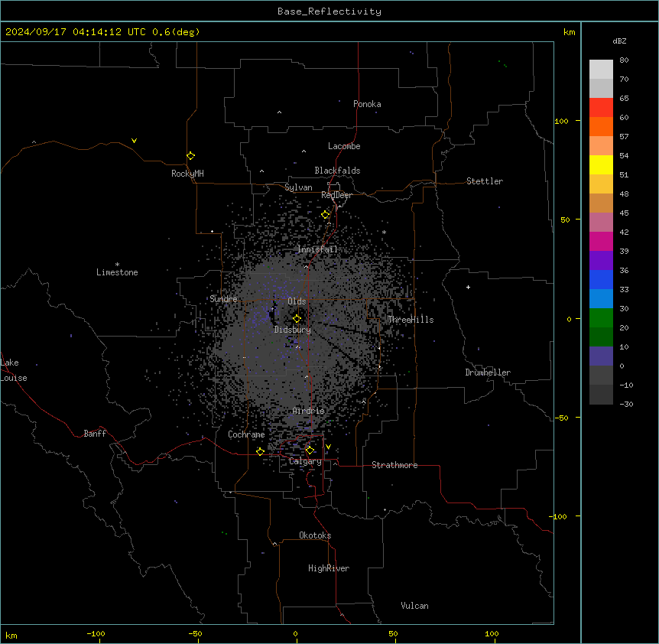Select the Limestone label
The width and height of the screenshot is (659, 644).
[x=117, y=272]
